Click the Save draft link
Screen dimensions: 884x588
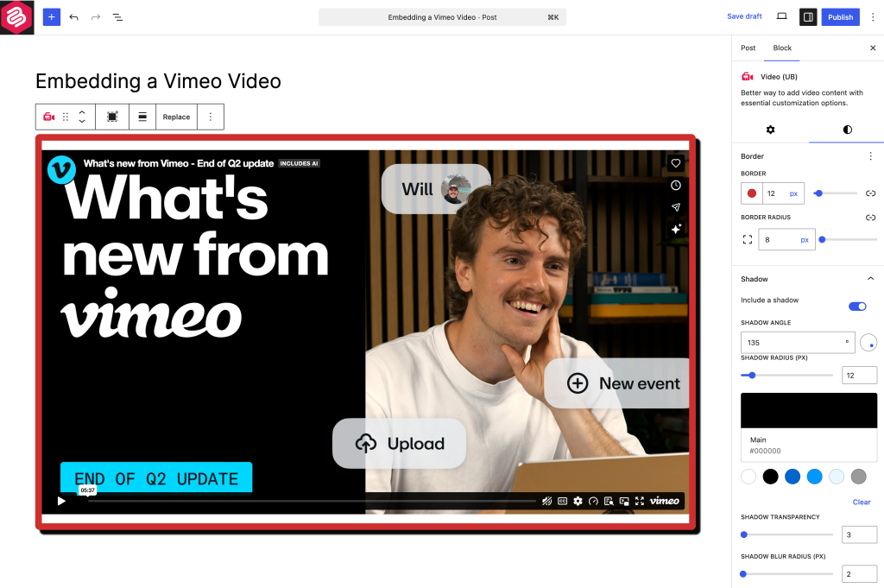coord(744,16)
